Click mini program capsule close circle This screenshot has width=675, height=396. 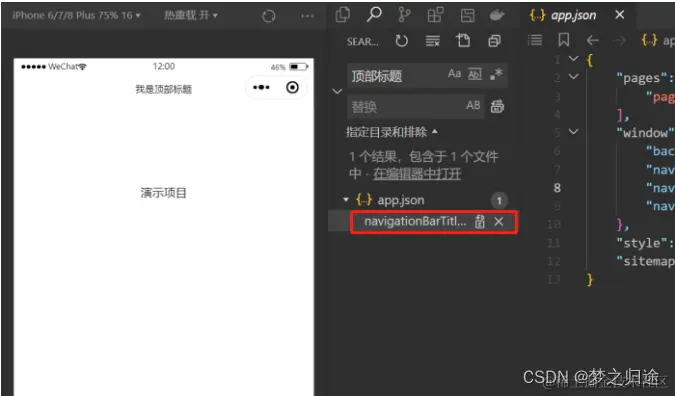292,87
